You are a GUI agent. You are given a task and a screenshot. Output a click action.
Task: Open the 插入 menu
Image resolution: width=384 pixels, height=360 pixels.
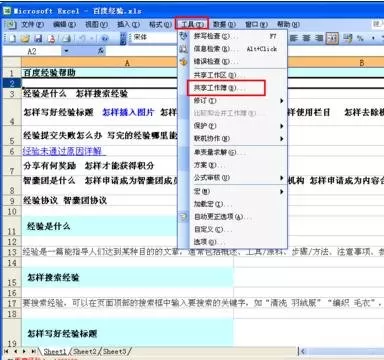[128, 24]
